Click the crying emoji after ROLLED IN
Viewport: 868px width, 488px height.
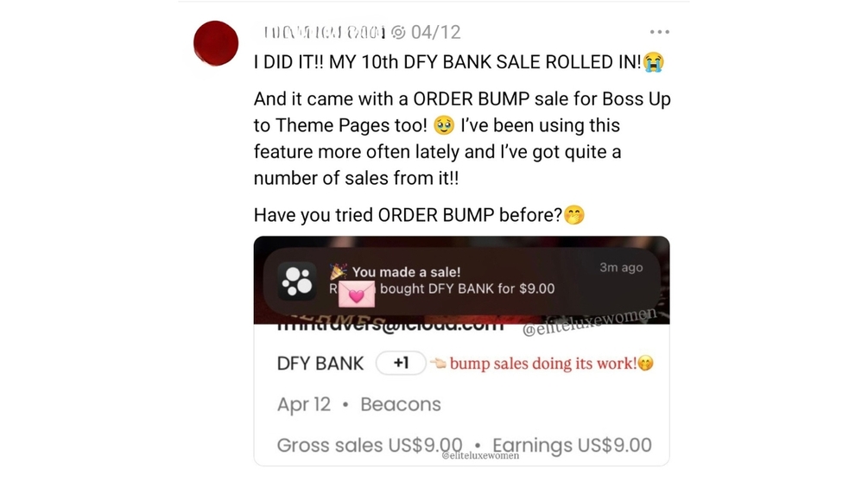pyautogui.click(x=653, y=62)
